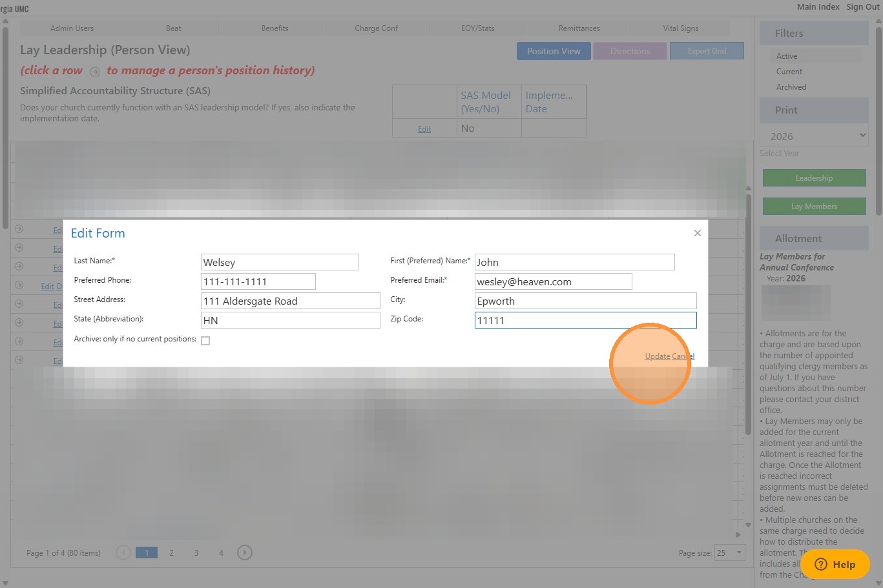Focus the Street Address field

(x=290, y=301)
